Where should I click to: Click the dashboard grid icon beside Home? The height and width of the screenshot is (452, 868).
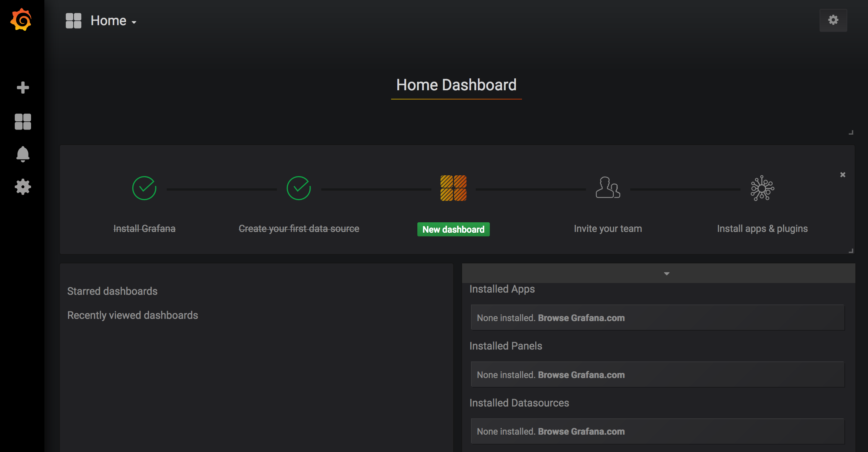tap(74, 21)
